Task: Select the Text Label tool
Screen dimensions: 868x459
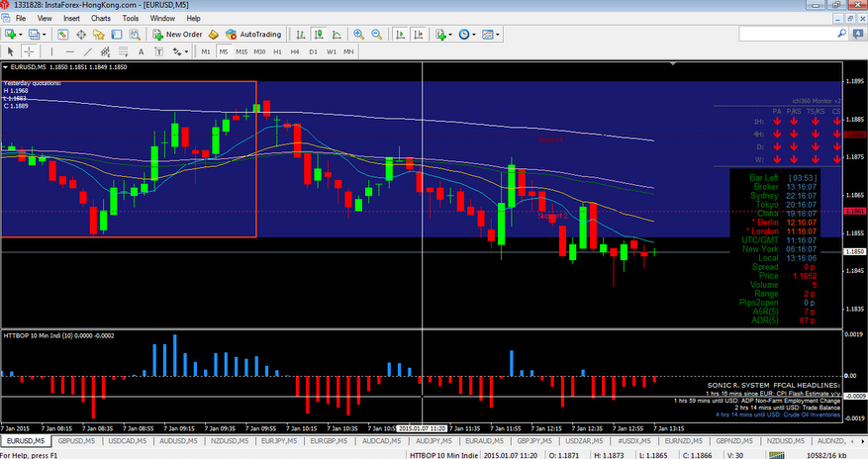Action: click(159, 51)
